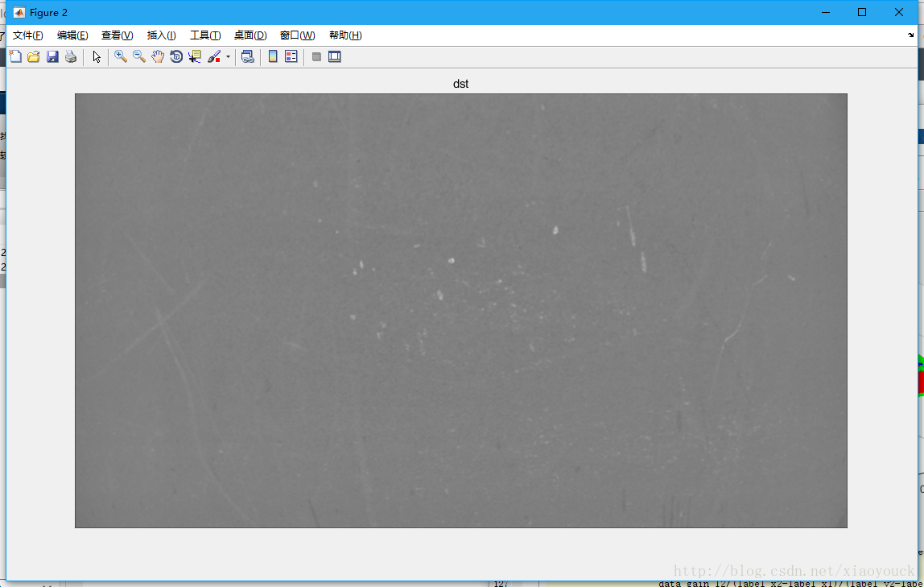Click the Open File folder icon
924x587 pixels.
point(34,56)
